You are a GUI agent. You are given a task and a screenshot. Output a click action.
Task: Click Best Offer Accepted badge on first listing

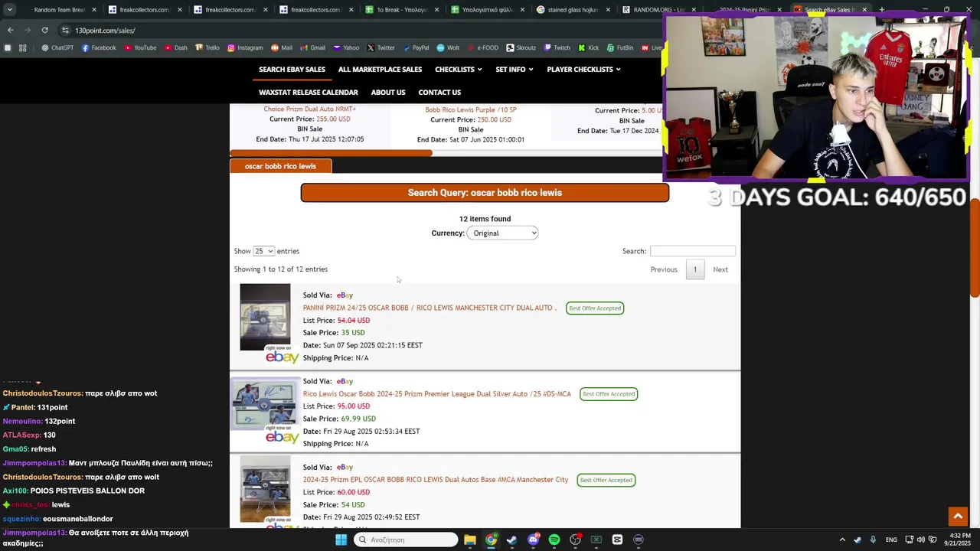[595, 308]
